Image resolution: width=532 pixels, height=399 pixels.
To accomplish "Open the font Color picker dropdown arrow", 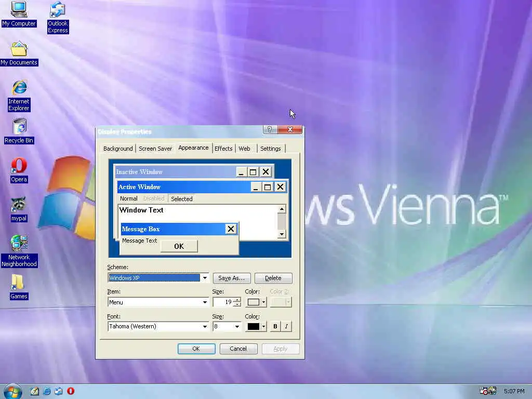I will 263,326.
